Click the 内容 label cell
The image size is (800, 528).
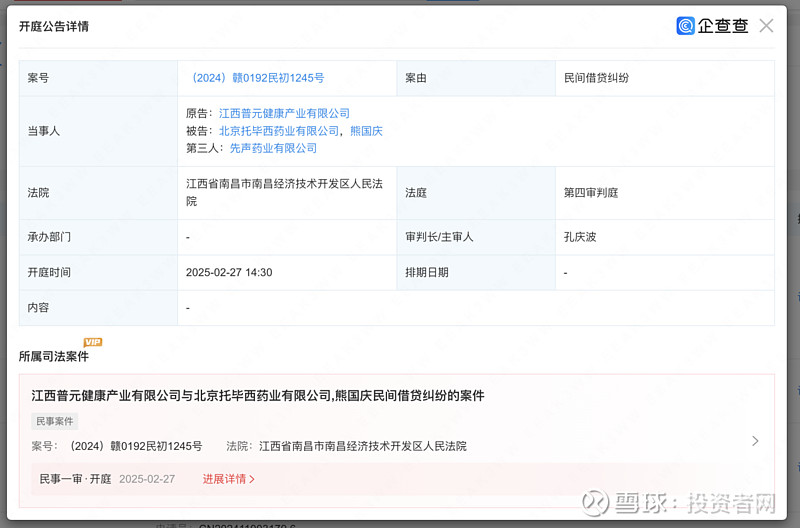(98, 308)
